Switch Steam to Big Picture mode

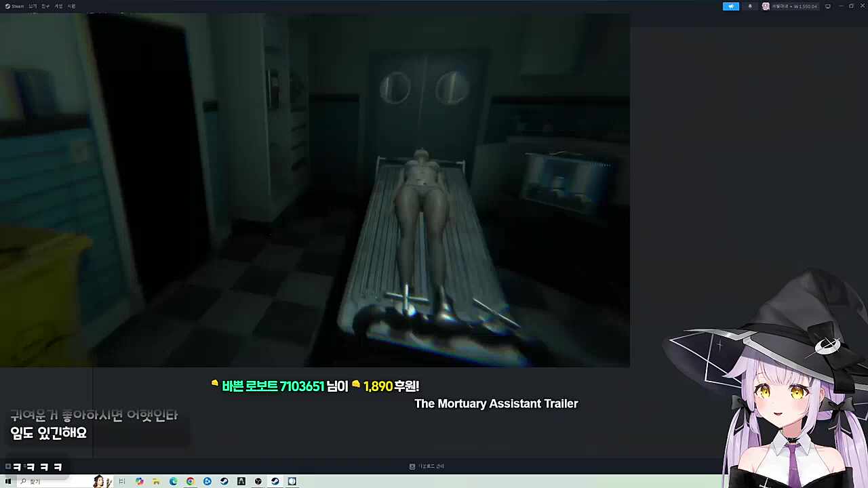click(827, 6)
